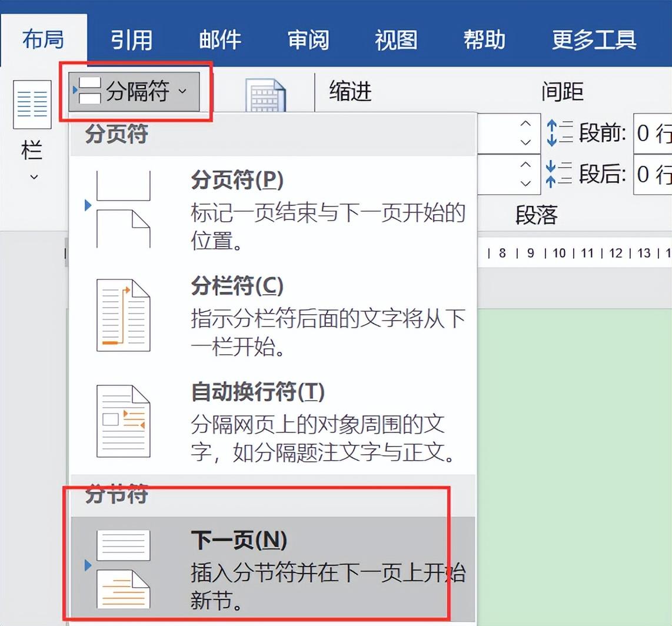This screenshot has height=626, width=672.
Task: Click the 分栏符 column break icon
Action: point(124,315)
